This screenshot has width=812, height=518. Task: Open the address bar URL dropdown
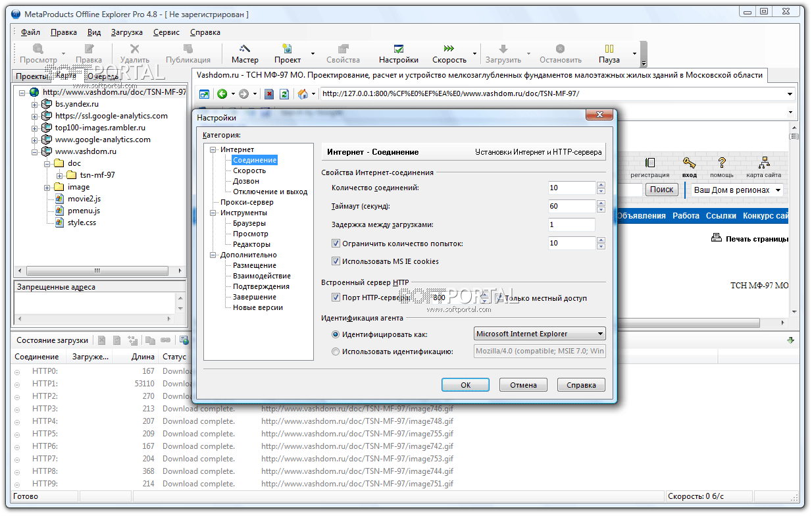[x=790, y=94]
